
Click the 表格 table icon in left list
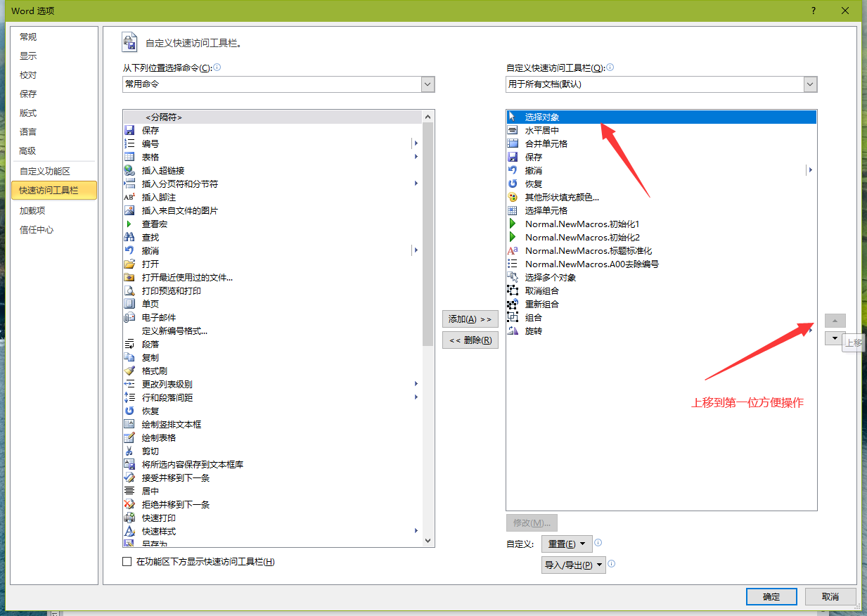tap(129, 157)
